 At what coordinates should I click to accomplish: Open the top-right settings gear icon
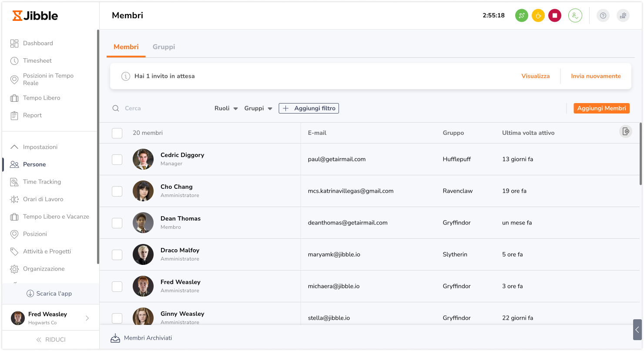coord(623,16)
